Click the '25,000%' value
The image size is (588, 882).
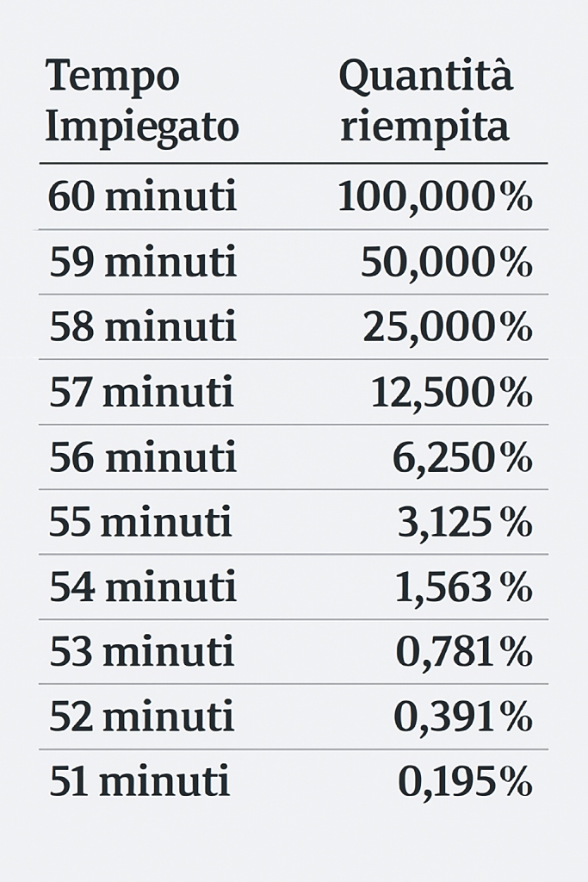448,326
